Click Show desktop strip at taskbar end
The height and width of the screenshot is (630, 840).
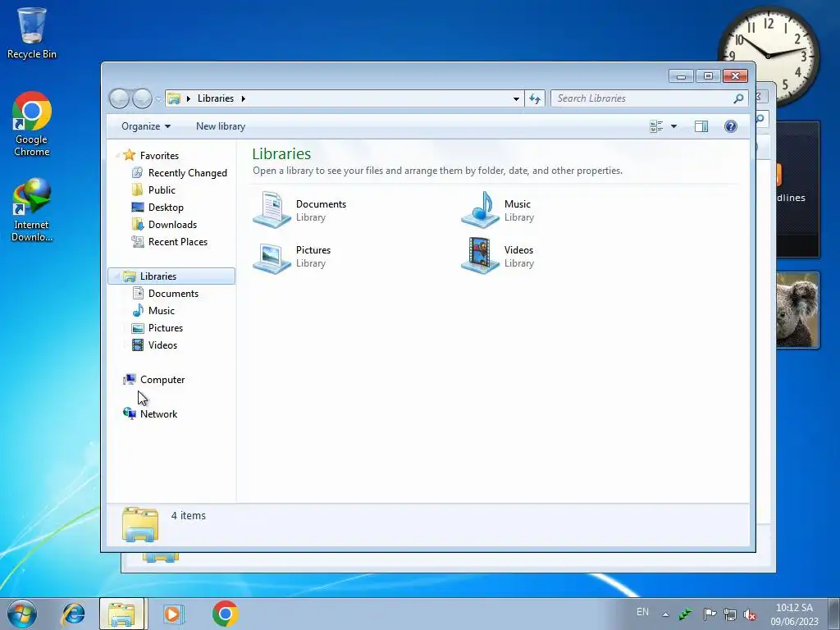[834, 614]
